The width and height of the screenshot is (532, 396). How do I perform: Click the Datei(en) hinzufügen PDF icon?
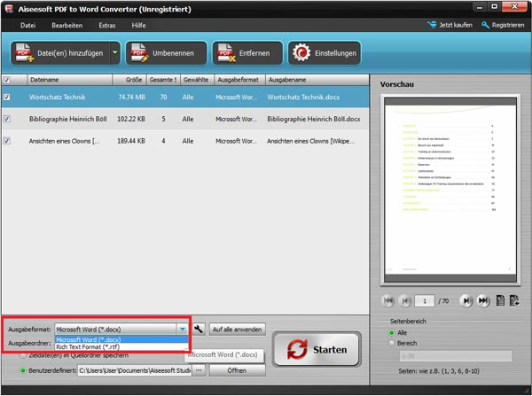pos(25,54)
